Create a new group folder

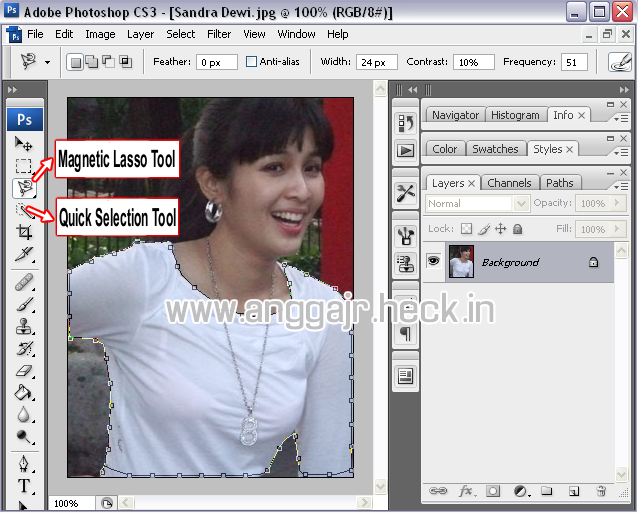coord(546,491)
